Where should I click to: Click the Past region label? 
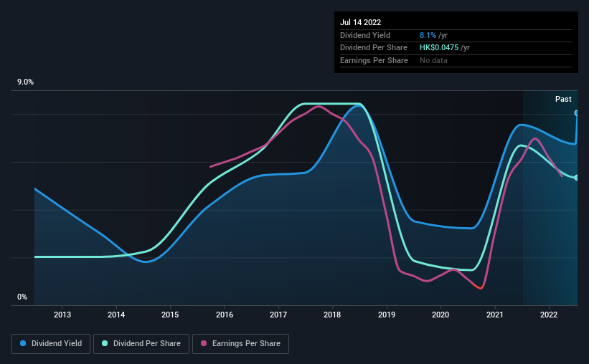click(563, 99)
